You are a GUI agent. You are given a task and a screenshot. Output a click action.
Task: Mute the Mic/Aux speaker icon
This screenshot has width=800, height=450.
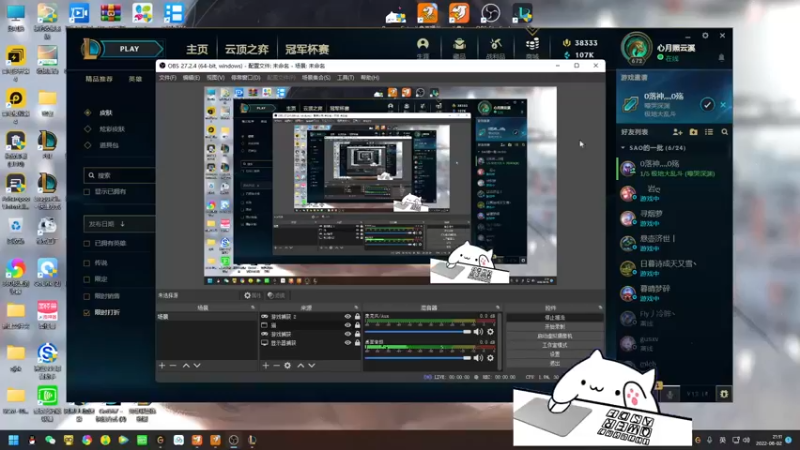pos(478,332)
